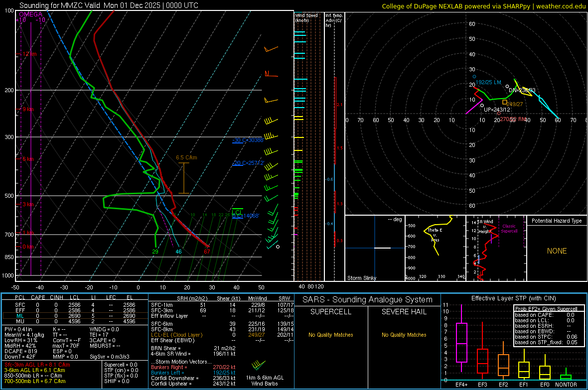This screenshot has width=588, height=390.
Task: Click the based on STPC probability row
Action: click(x=546, y=337)
